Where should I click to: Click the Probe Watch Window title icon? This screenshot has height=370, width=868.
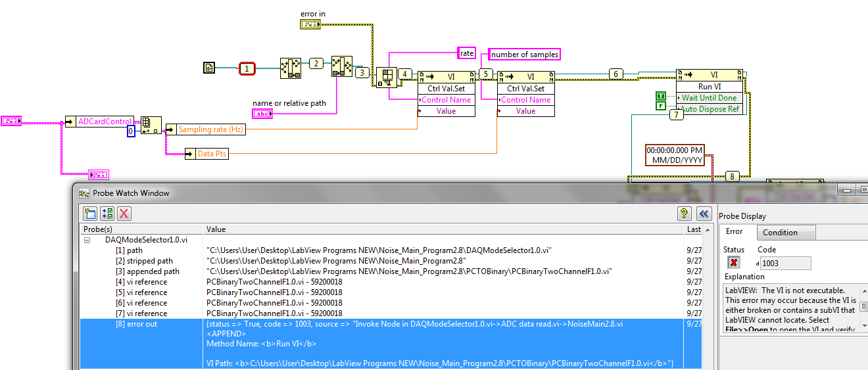tap(84, 193)
